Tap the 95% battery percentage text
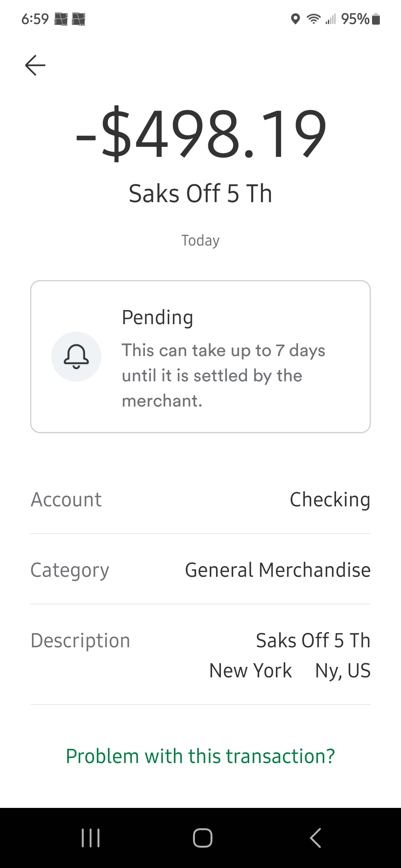 pyautogui.click(x=355, y=19)
